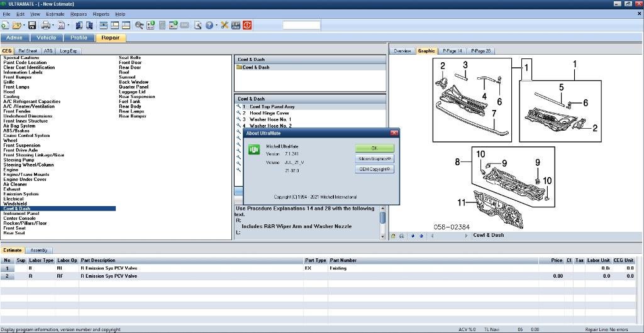Select the Ref Sheet tab
Image resolution: width=644 pixels, height=333 pixels.
point(28,52)
